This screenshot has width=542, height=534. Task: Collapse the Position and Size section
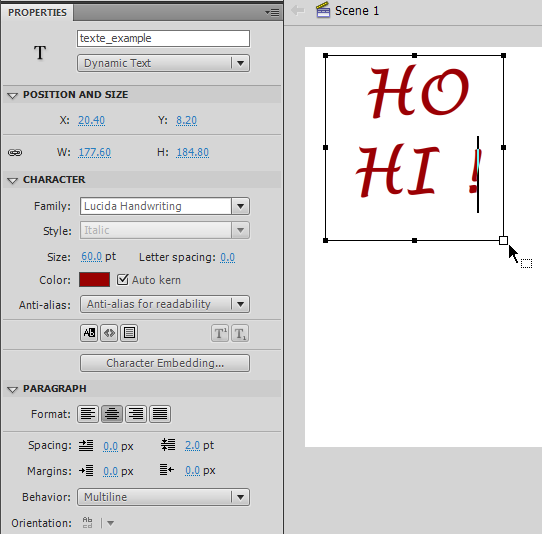pos(12,95)
